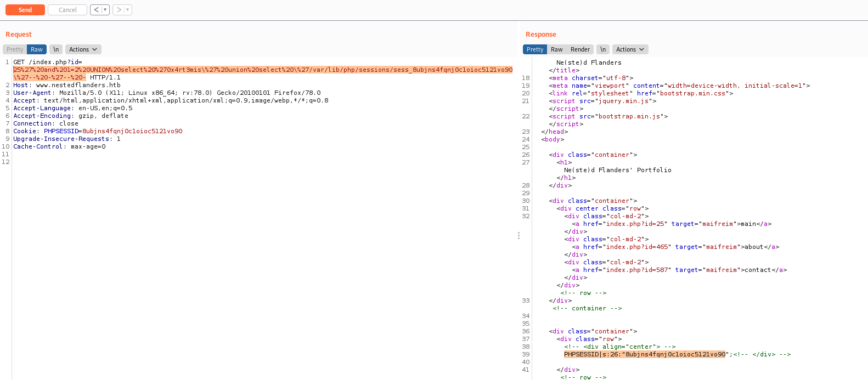
Task: Click Upgrade-Insecure-Requests header line
Action: pos(67,139)
